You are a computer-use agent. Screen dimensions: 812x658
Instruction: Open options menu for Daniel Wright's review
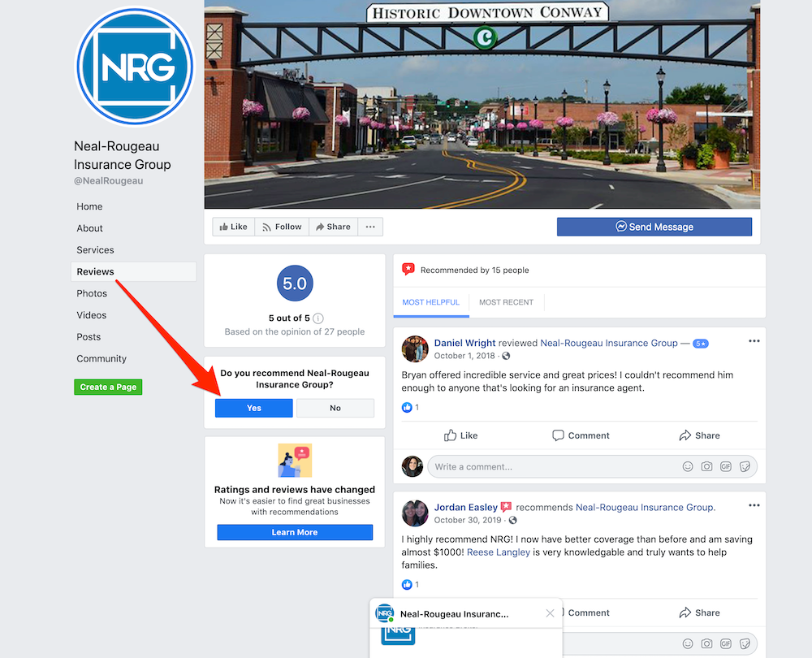tap(754, 341)
